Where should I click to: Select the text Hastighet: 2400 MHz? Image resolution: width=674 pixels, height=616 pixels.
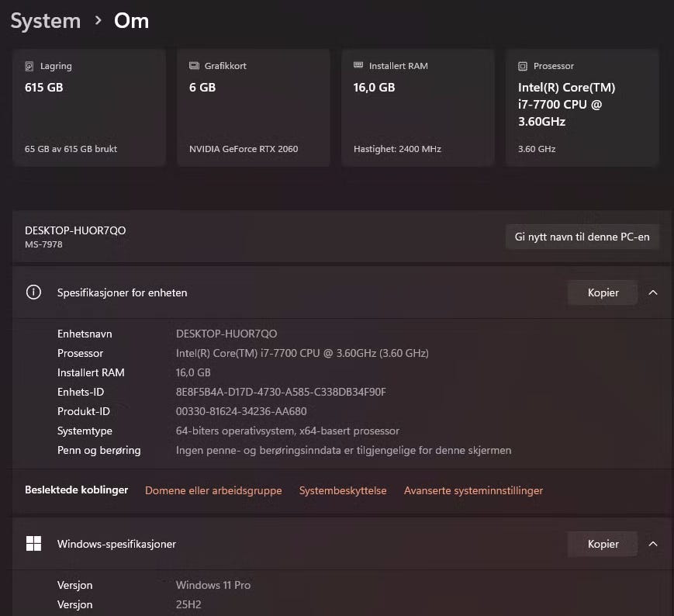click(397, 149)
